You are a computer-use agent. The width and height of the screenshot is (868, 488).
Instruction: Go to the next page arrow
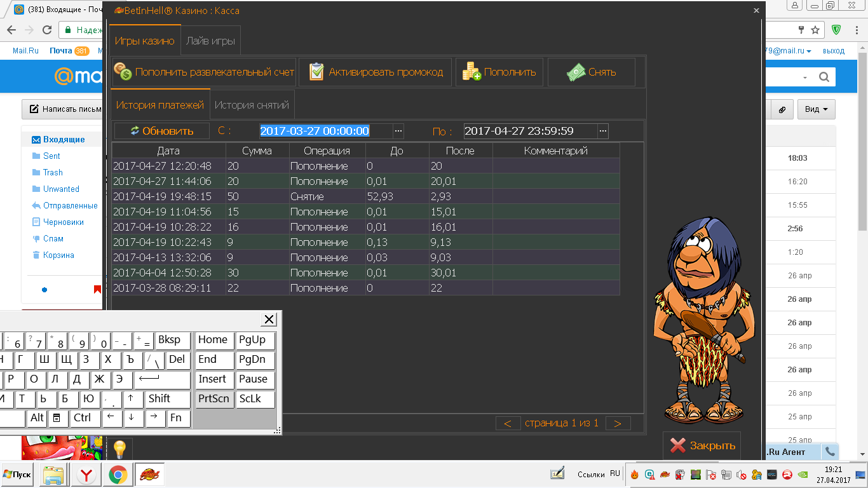(x=618, y=423)
